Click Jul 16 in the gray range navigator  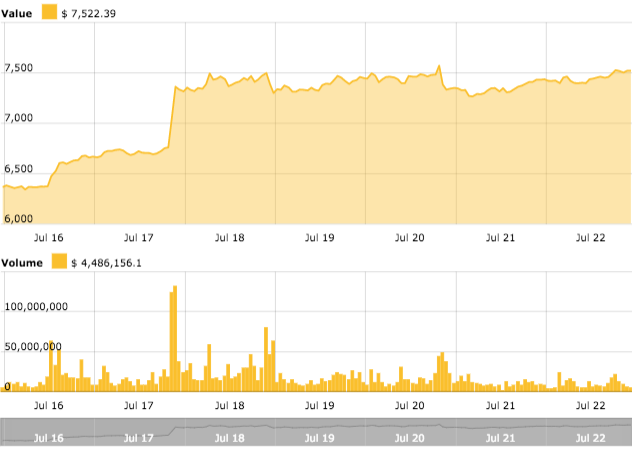(x=48, y=438)
